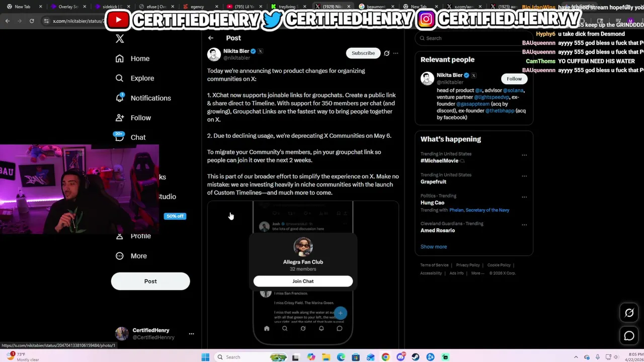The height and width of the screenshot is (362, 644).
Task: Reload the page in browser
Action: (32, 21)
